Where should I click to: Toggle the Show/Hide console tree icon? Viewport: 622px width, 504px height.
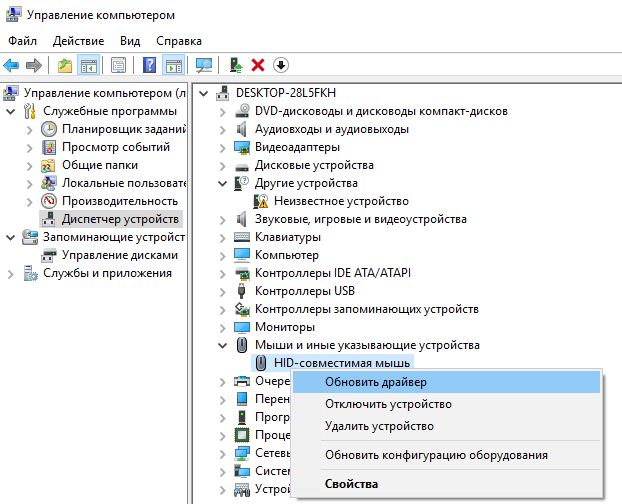point(88,65)
